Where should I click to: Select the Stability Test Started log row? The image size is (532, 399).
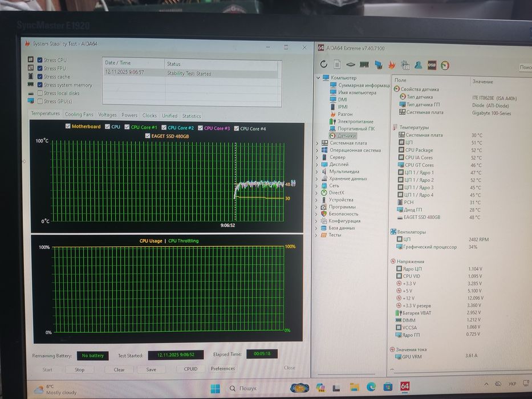190,72
